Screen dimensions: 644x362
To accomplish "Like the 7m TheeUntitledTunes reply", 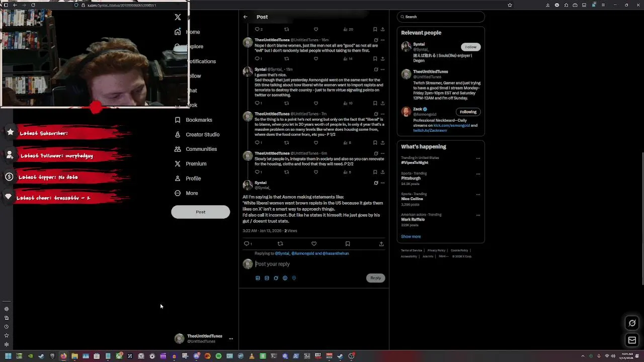I will pos(316,143).
